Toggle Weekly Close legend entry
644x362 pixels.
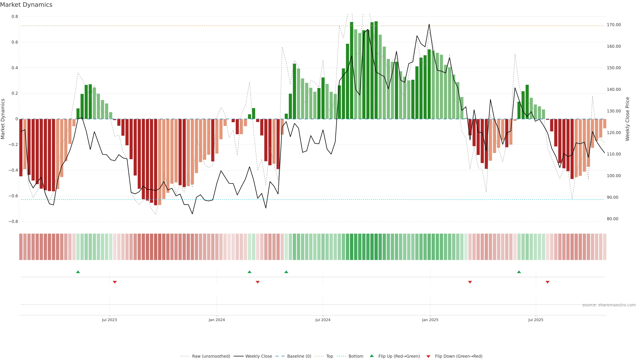[258, 356]
